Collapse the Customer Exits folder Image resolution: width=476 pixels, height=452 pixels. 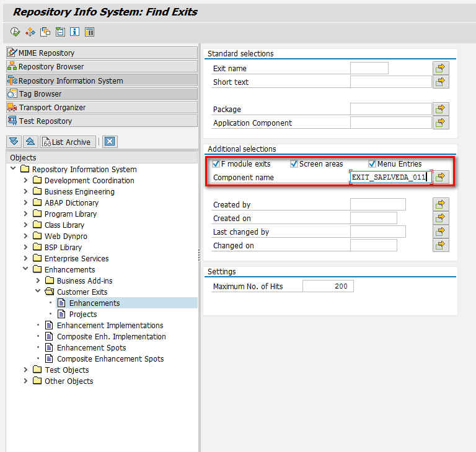click(38, 291)
